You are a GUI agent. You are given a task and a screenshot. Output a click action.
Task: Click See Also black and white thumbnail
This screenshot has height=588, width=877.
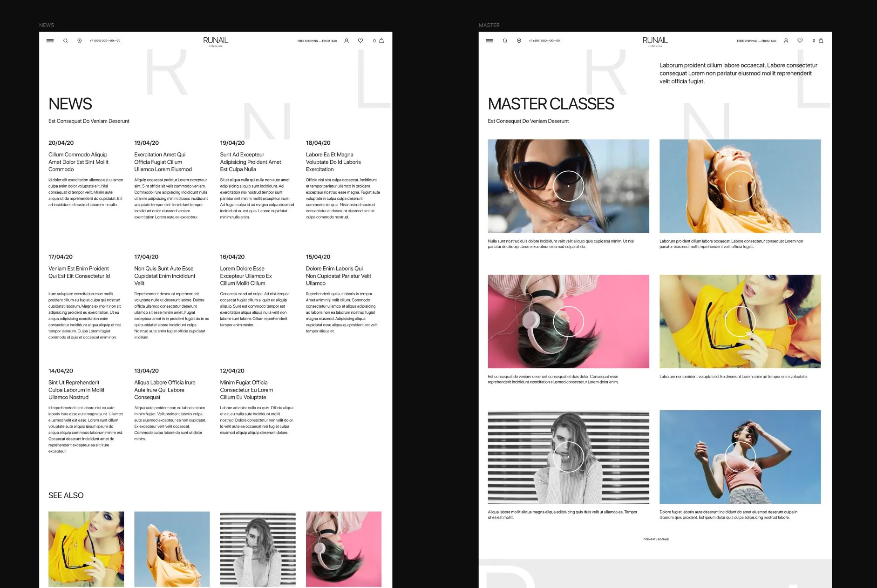[258, 549]
